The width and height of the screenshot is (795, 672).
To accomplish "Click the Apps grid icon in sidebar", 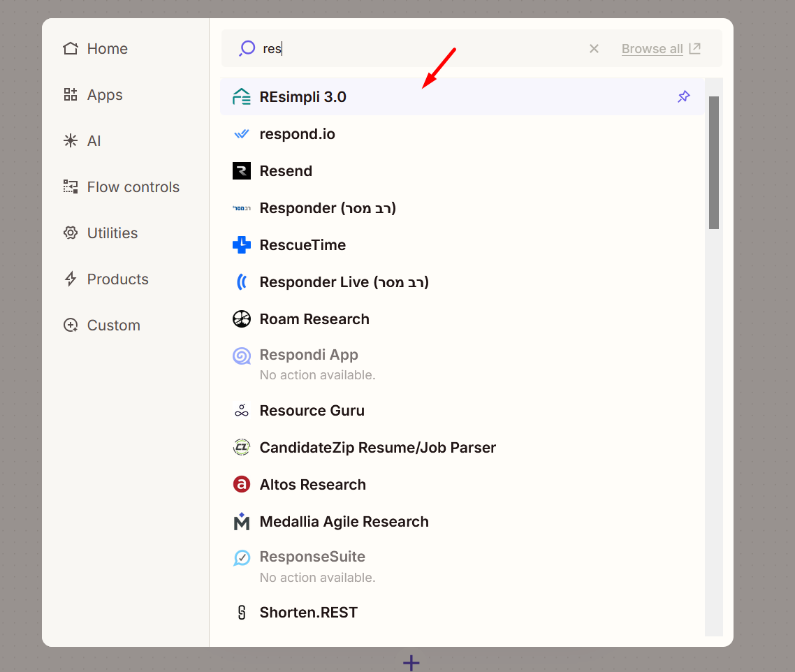I will pos(71,94).
